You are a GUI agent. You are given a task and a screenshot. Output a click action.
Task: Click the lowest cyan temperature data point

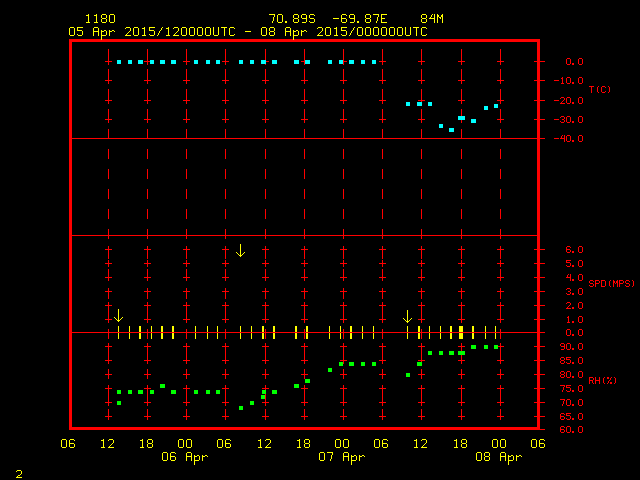click(x=451, y=130)
